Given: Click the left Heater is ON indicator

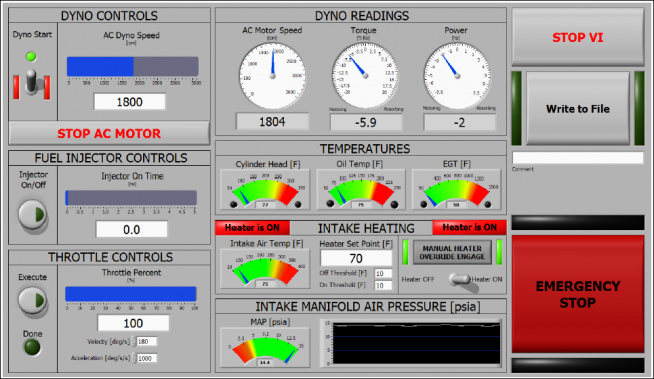Looking at the screenshot, I should [x=252, y=228].
